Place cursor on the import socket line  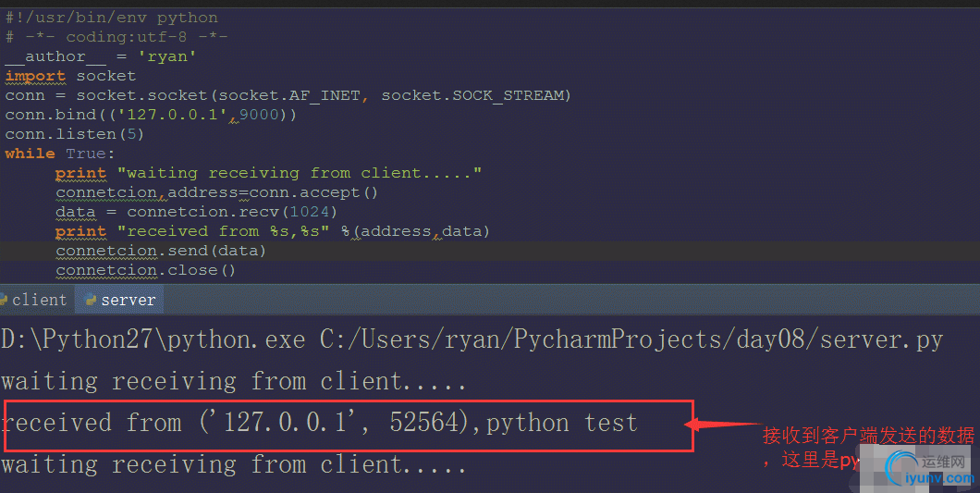coord(70,76)
